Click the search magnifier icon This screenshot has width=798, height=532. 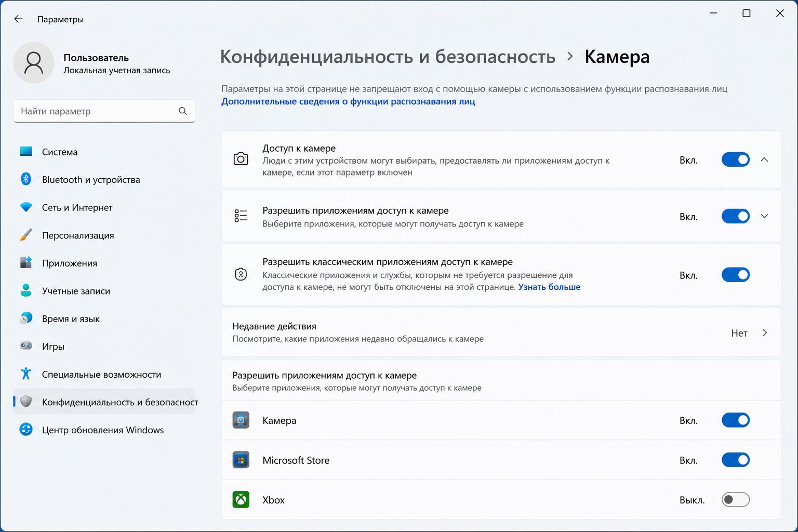click(182, 111)
